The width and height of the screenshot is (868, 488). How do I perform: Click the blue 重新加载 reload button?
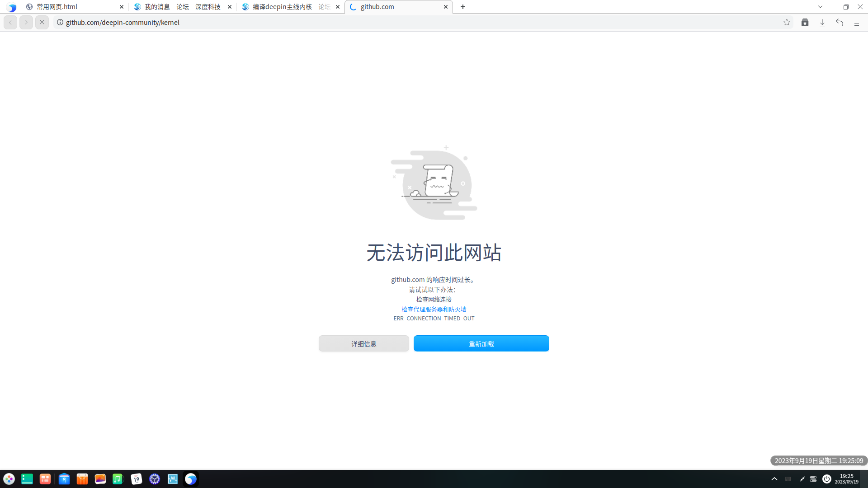pyautogui.click(x=481, y=343)
